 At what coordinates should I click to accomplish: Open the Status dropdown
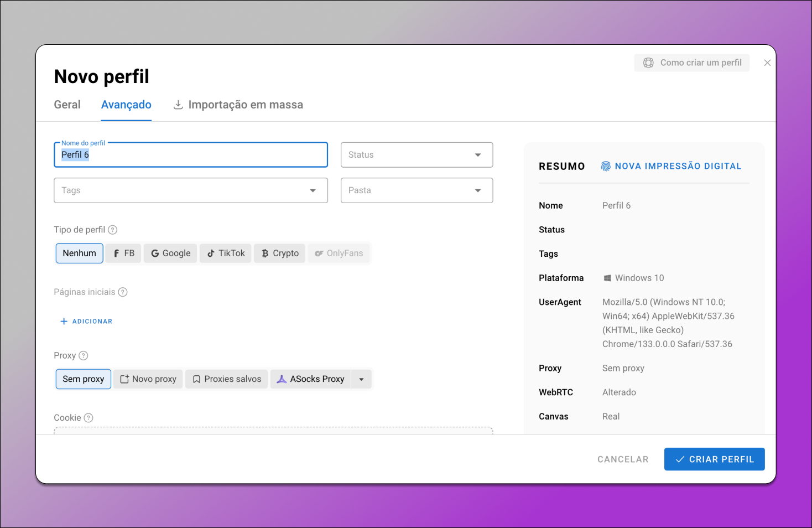(417, 155)
